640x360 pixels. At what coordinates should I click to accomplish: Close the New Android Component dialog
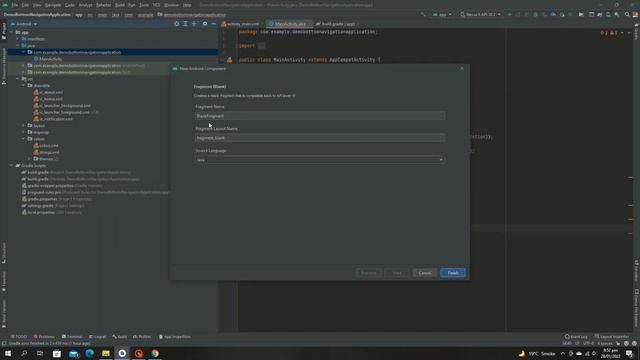(x=462, y=69)
